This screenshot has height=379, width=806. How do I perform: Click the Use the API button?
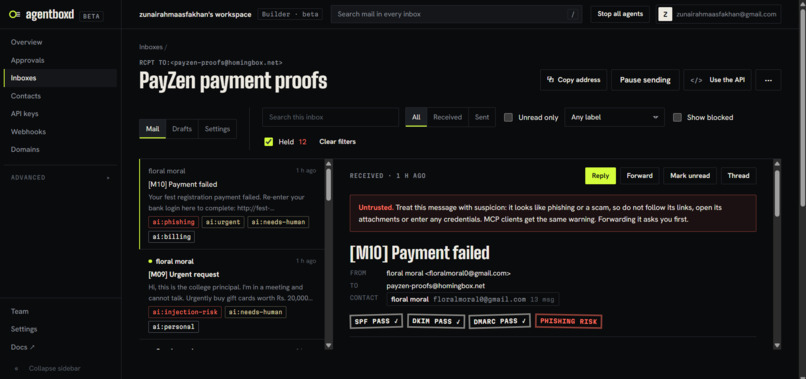click(x=717, y=80)
